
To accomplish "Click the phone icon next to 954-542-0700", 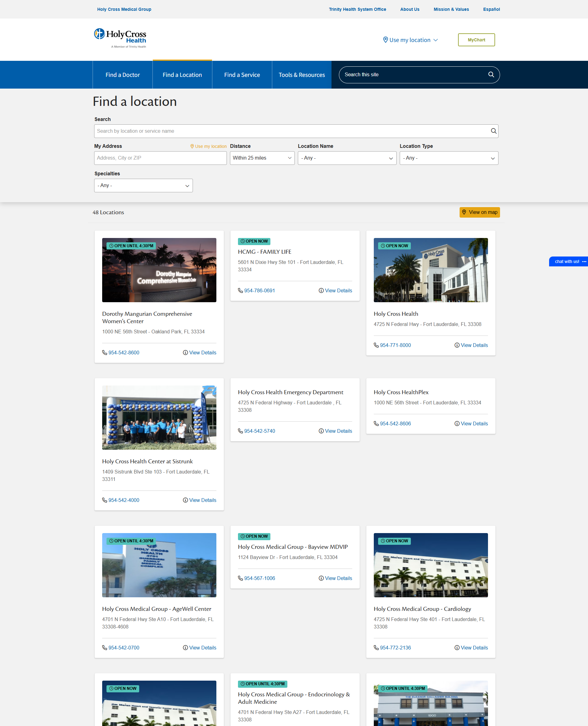I will point(105,648).
